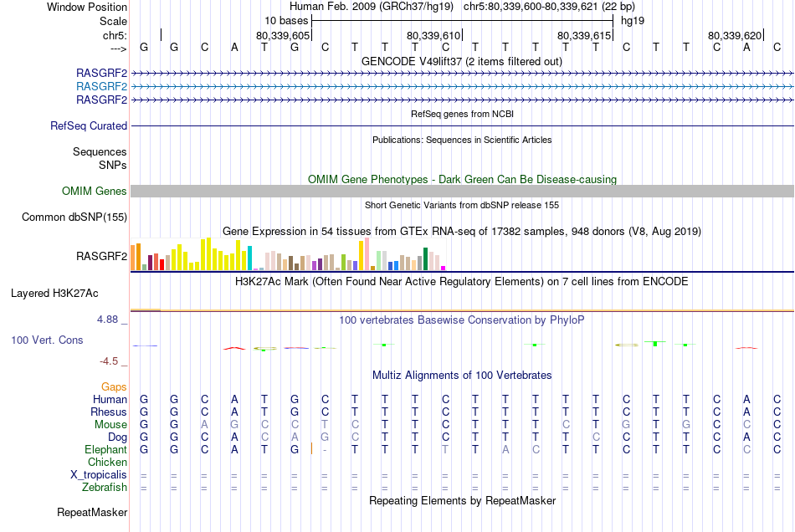Open the OMIM Gene Phenotypes title

tap(462, 179)
